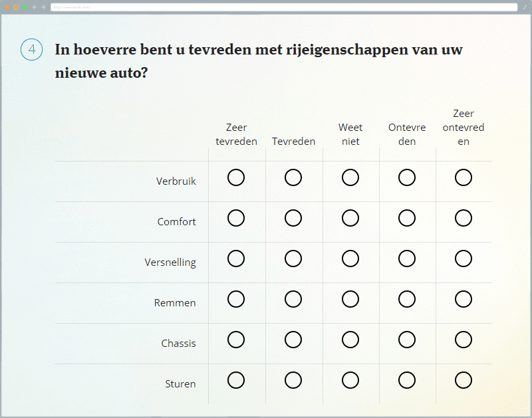Click the question number 4 circle icon
532x418 pixels.
pos(32,50)
